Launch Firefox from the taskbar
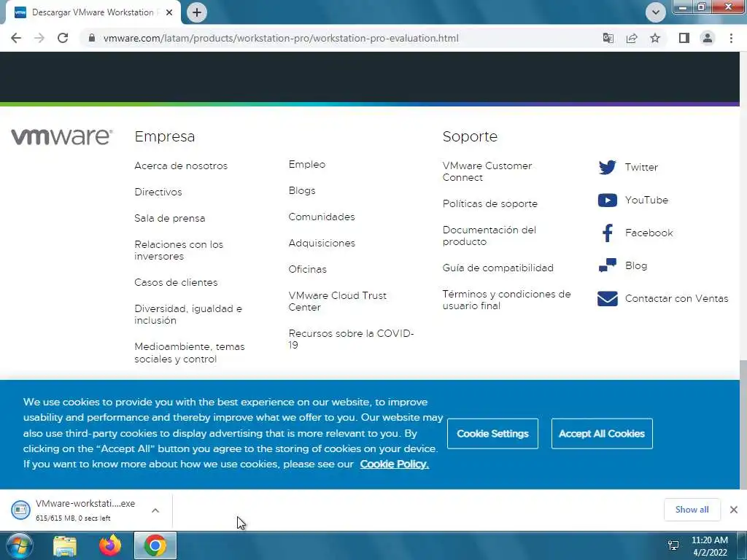The height and width of the screenshot is (560, 747). tap(110, 545)
